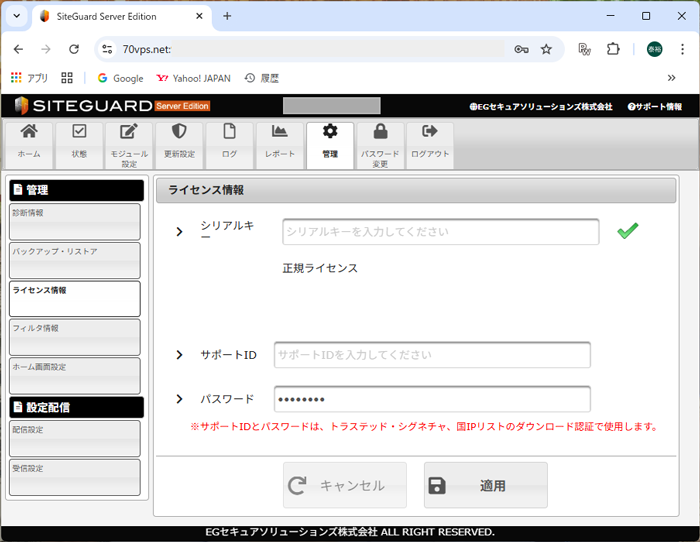Screen dimensions: 700x542
Task: Open the 履歴 history bookmark
Action: [x=262, y=78]
